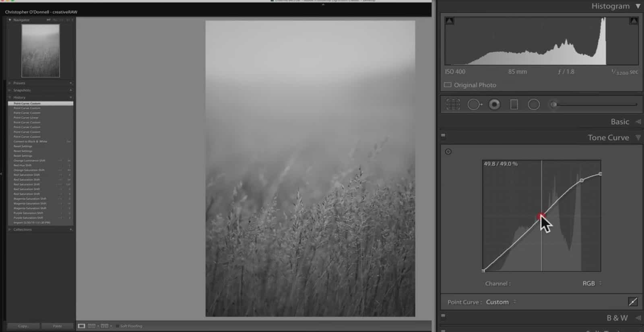Collapse the Histogram panel
The height and width of the screenshot is (332, 644).
(638, 6)
